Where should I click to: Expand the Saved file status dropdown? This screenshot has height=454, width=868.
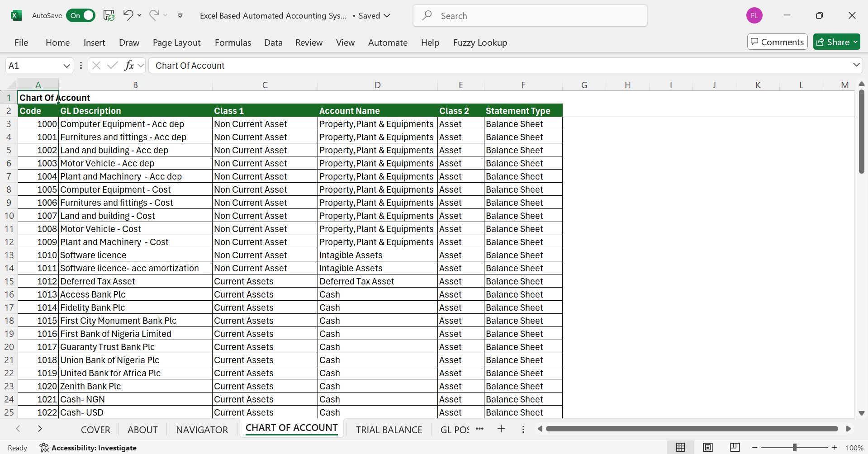375,15
